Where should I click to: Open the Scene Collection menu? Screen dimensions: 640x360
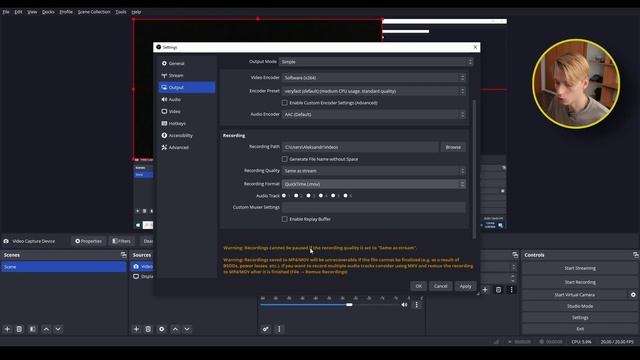click(94, 12)
